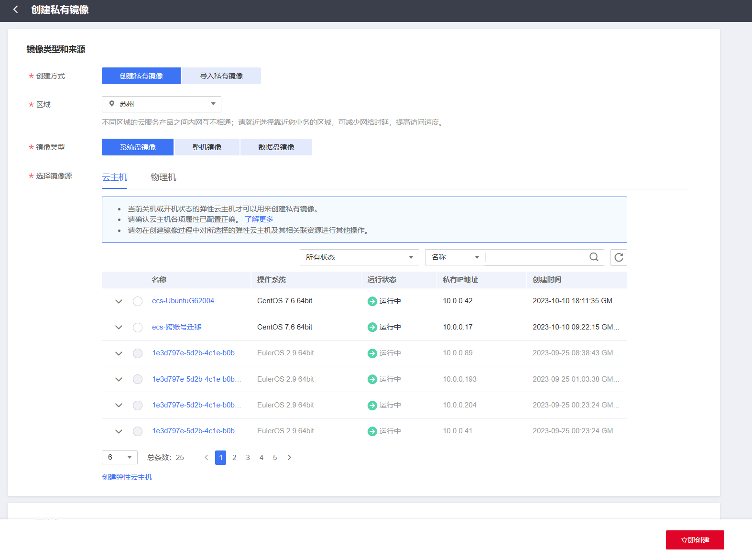Open server link in 10.0.0.89 row
Image resolution: width=752 pixels, height=560 pixels.
196,353
